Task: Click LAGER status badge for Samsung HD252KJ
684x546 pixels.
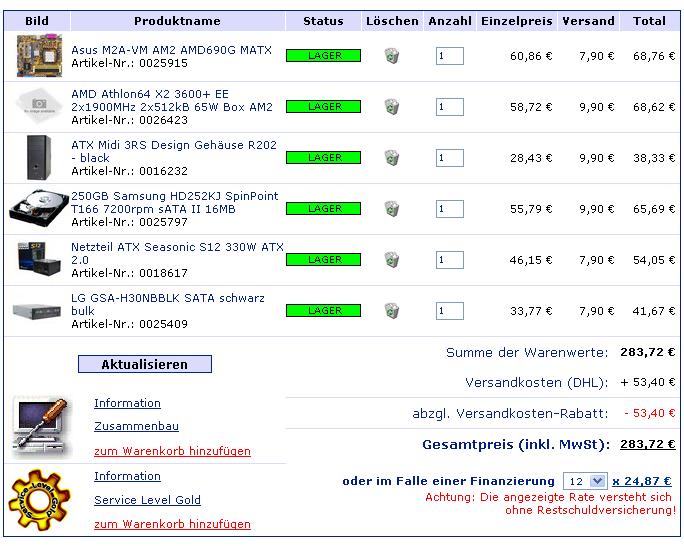Action: [323, 209]
